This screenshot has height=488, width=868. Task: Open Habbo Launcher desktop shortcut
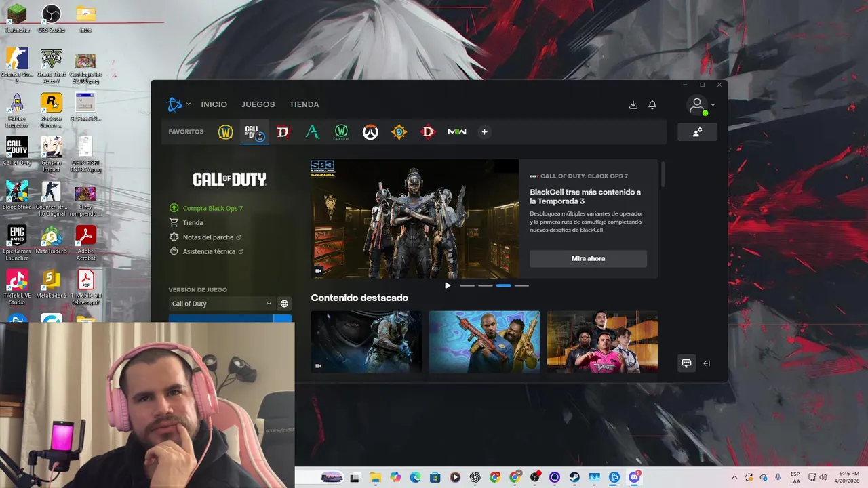[17, 110]
